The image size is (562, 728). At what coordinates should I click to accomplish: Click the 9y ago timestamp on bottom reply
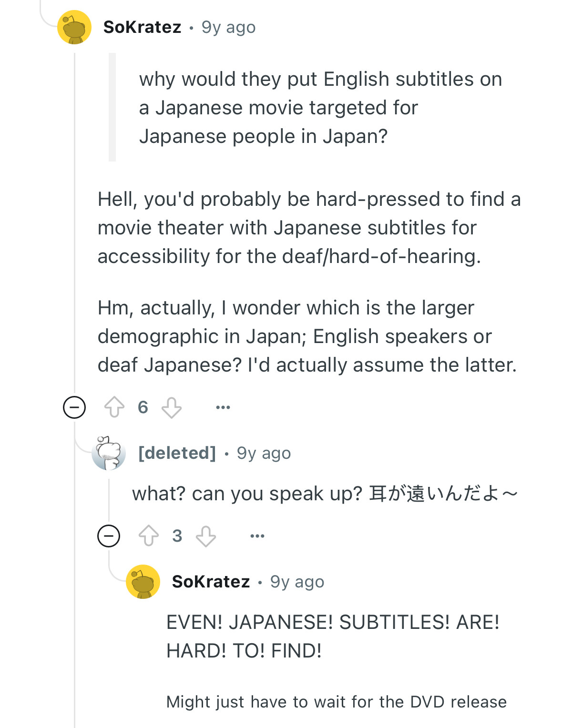(x=297, y=582)
